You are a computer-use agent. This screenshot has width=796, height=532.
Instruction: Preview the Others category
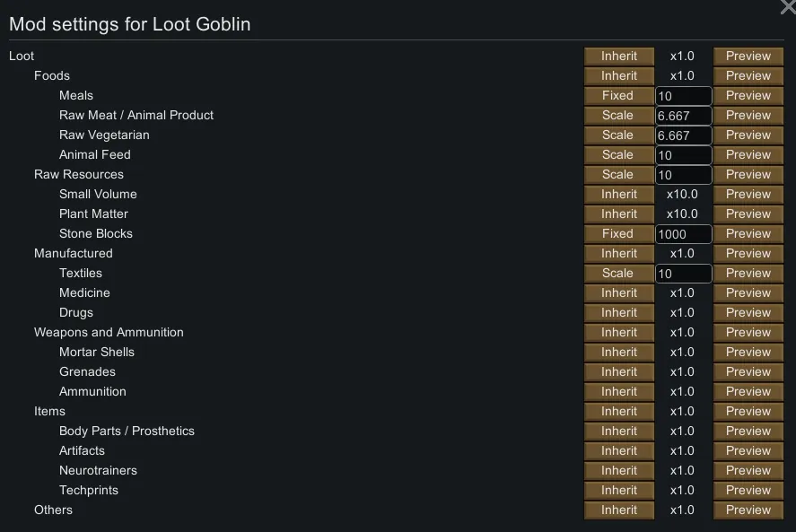click(x=748, y=510)
